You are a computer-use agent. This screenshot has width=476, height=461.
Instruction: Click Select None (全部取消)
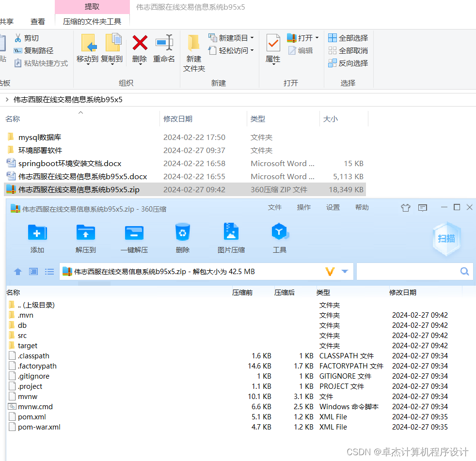tap(348, 51)
